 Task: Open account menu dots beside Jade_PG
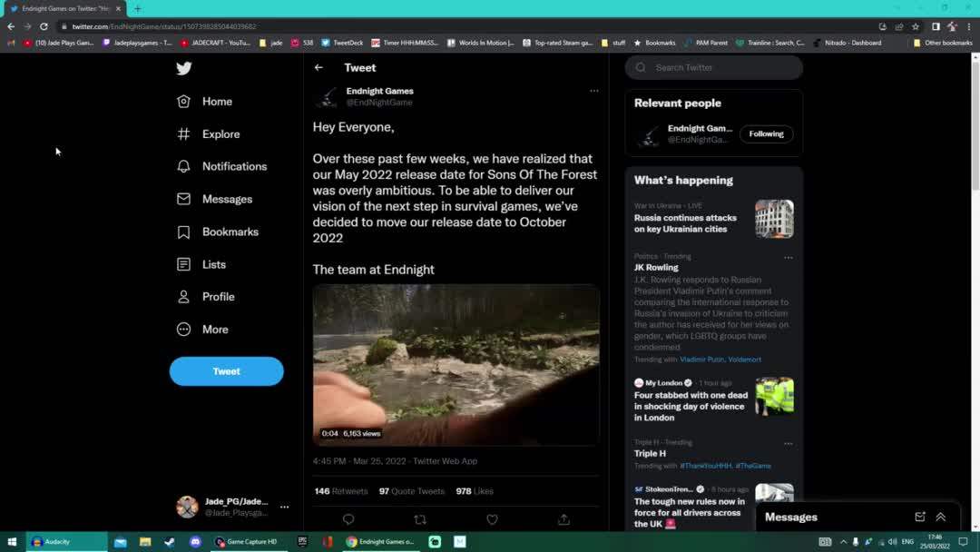coord(284,507)
